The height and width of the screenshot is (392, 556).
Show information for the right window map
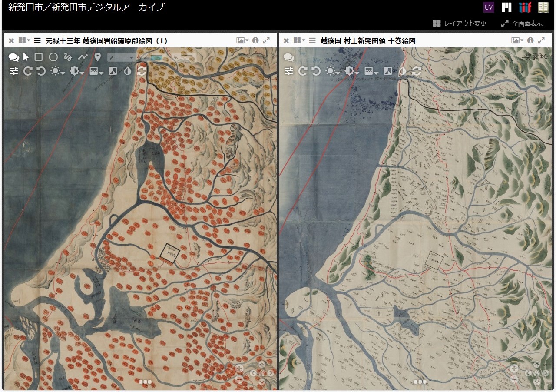click(530, 40)
